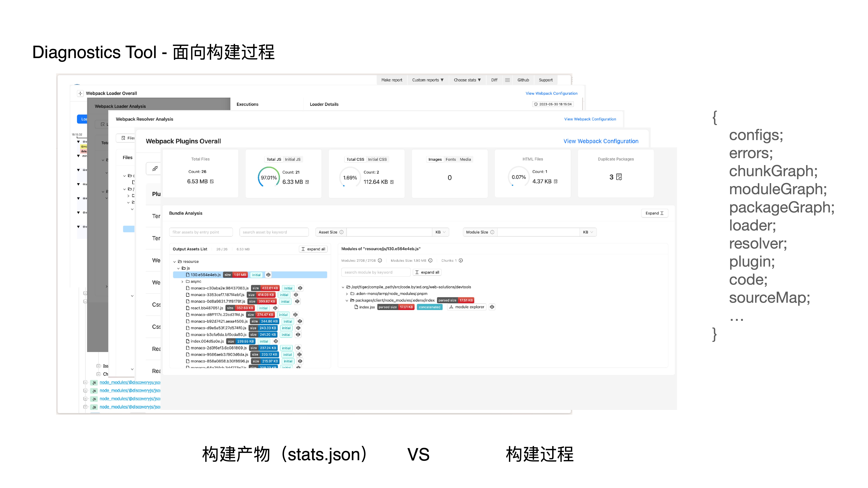Click the info icon beside Modules: 2708 / 2708
This screenshot has height=488, width=868.
(x=380, y=260)
